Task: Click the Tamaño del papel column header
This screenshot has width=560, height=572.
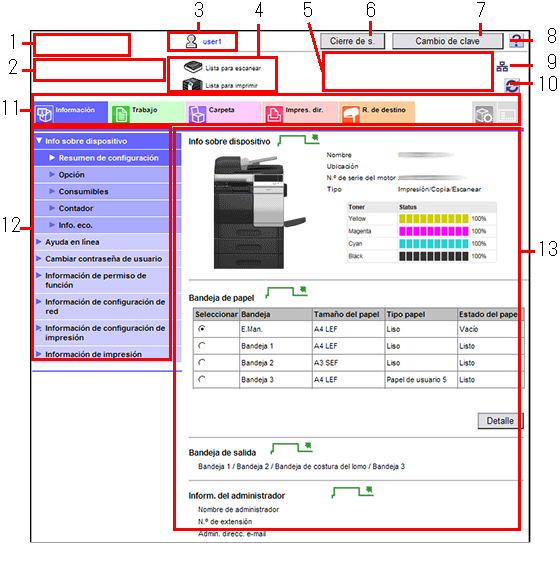Action: [348, 314]
